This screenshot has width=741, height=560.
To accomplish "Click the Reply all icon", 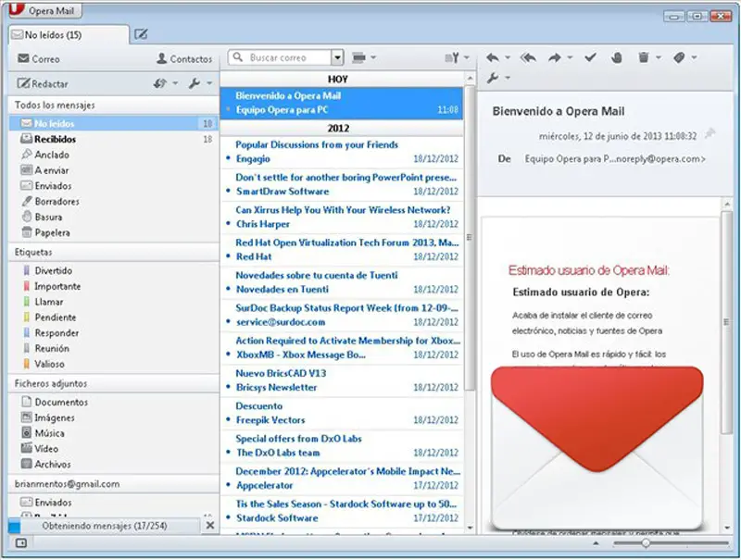I will click(528, 57).
